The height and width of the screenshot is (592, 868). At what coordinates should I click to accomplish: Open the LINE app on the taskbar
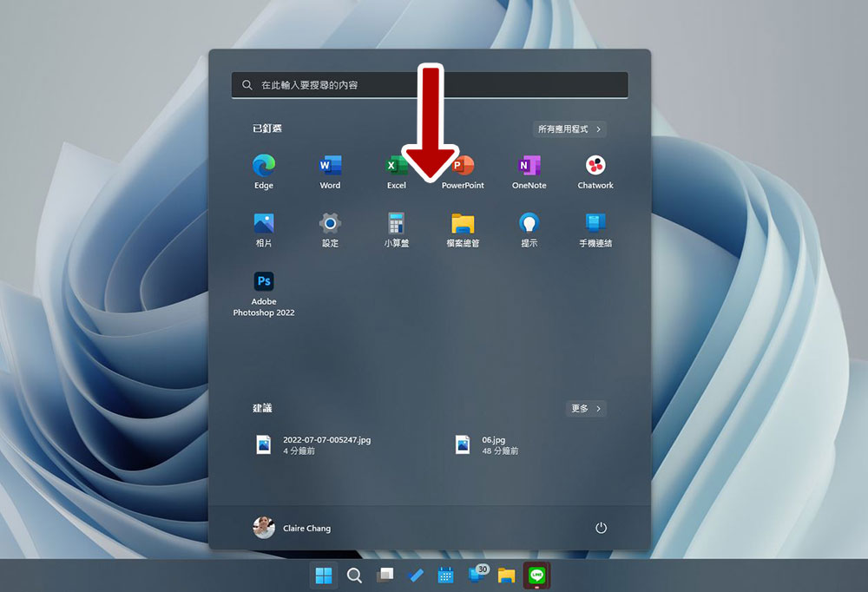[537, 576]
